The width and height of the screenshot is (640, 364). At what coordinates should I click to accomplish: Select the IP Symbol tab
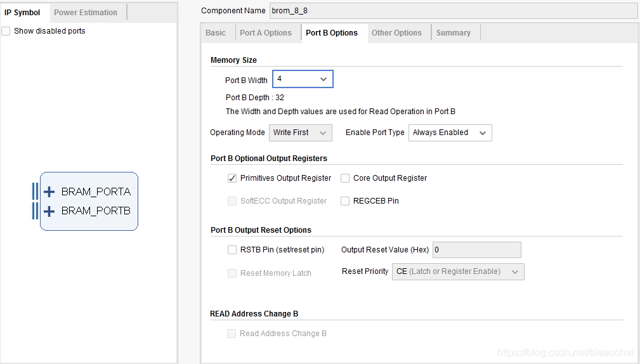(22, 13)
